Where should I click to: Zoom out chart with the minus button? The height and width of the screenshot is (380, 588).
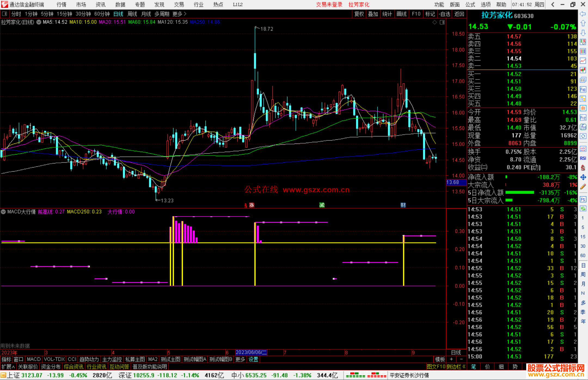coord(461,359)
